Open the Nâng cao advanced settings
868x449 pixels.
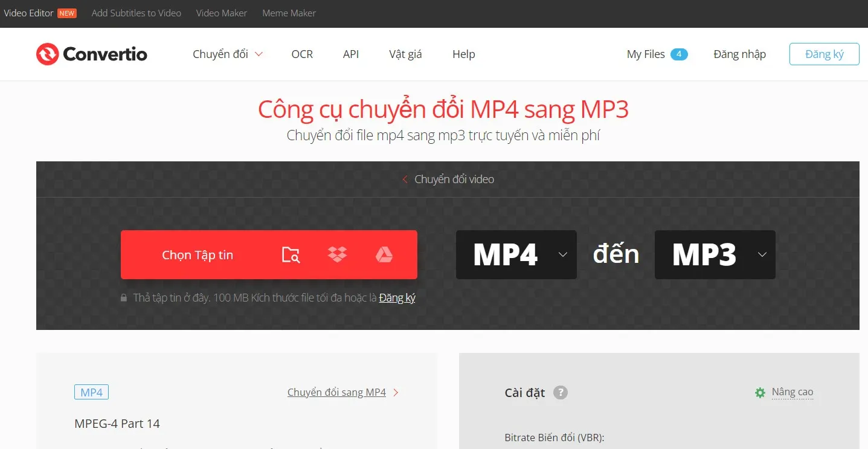click(x=792, y=392)
